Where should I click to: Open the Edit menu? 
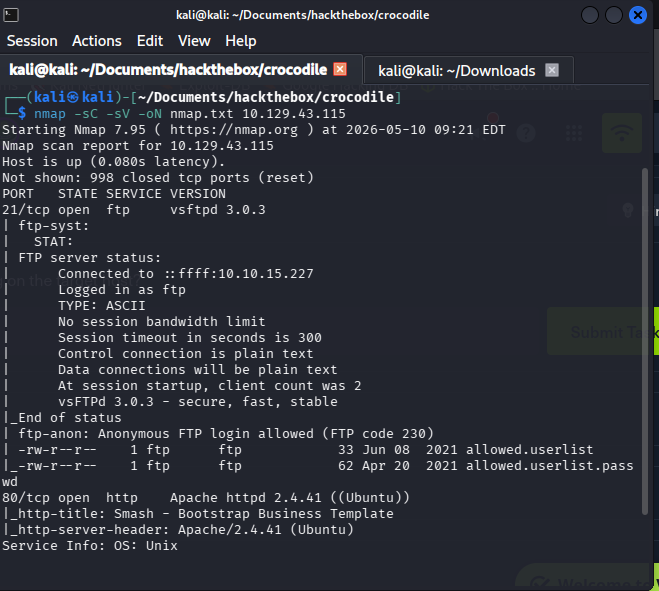[x=150, y=41]
